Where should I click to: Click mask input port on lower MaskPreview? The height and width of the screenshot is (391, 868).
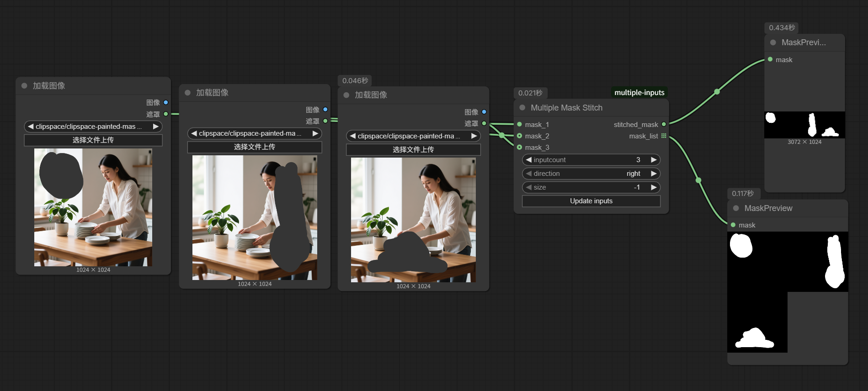[x=733, y=225]
